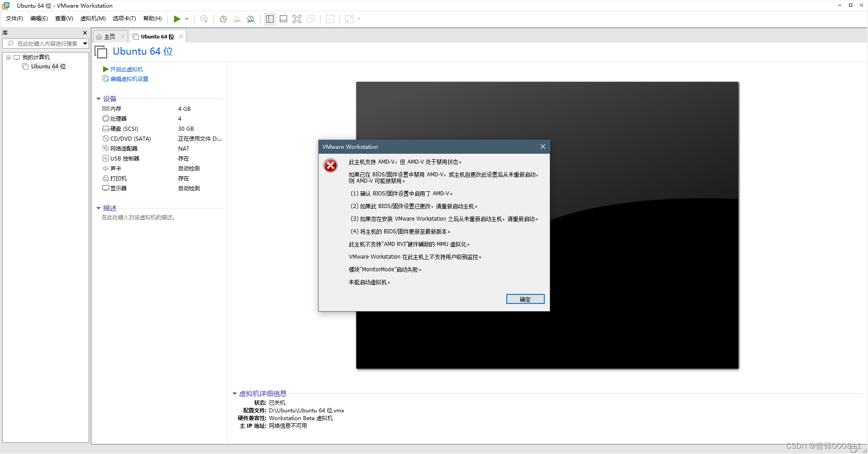Click the 网络信息不可用 IP address text

(288, 426)
